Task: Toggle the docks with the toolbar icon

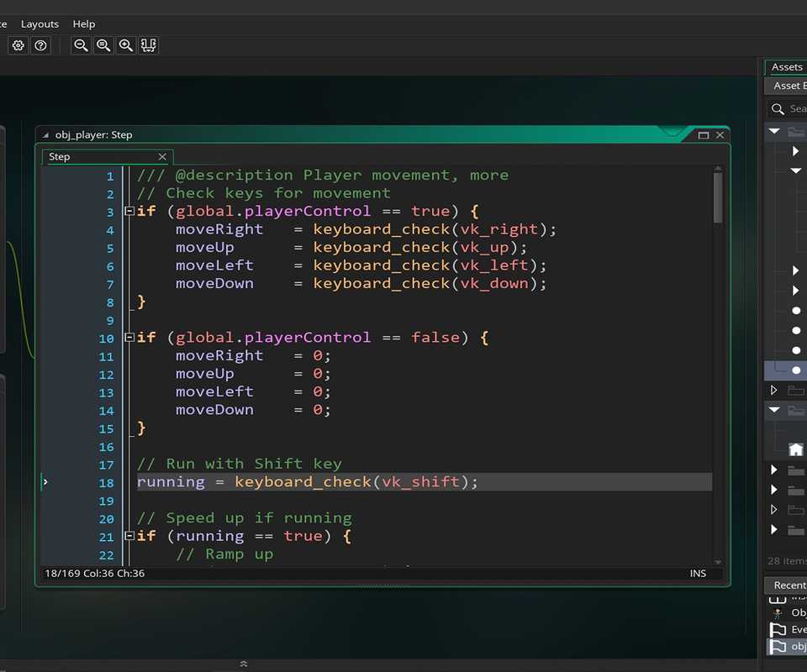Action: click(x=148, y=45)
